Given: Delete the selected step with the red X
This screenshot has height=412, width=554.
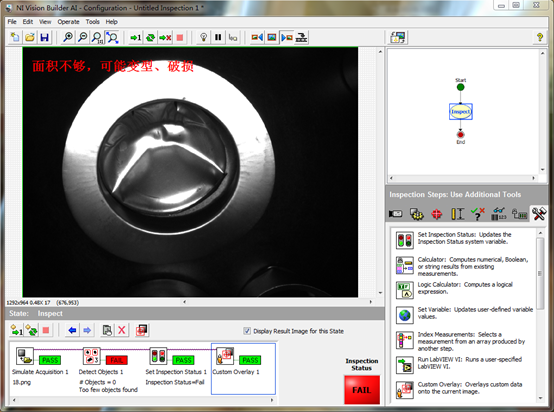Looking at the screenshot, I should tap(122, 330).
